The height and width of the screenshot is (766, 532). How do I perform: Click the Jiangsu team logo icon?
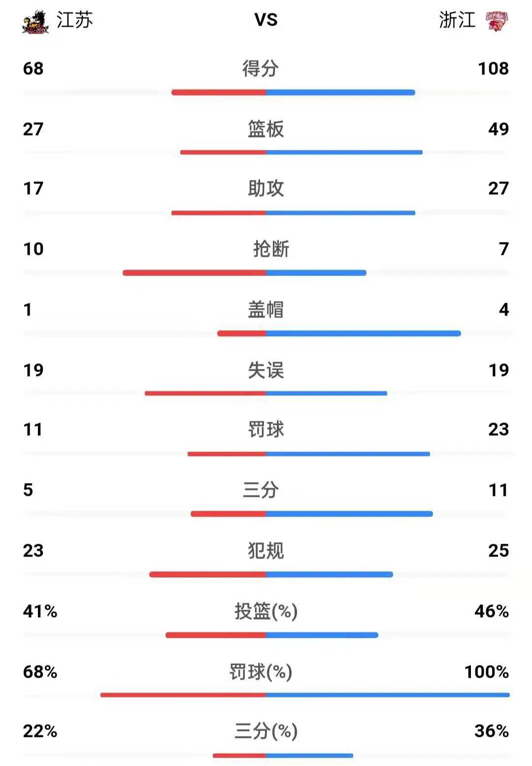click(x=35, y=22)
